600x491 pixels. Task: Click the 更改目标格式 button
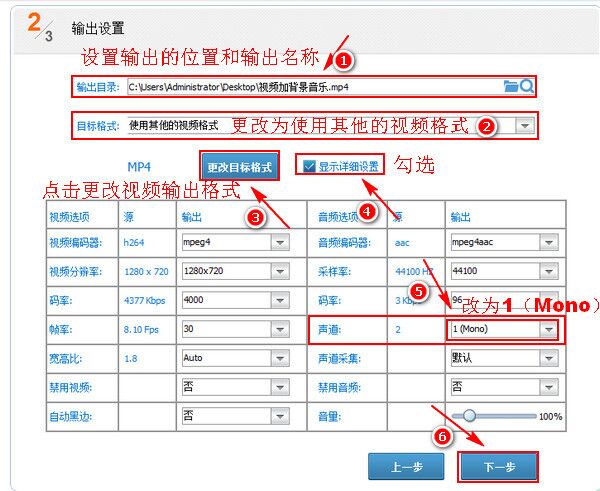(x=240, y=166)
